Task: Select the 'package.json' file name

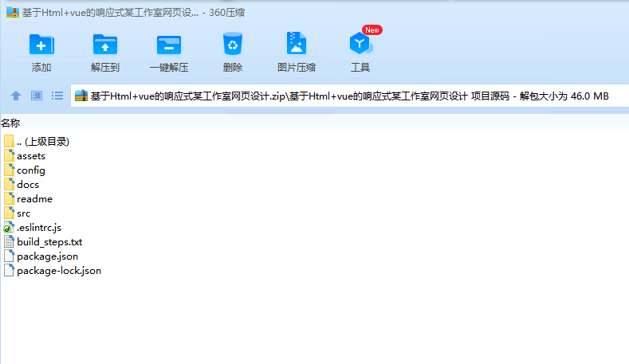Action: tap(47, 256)
